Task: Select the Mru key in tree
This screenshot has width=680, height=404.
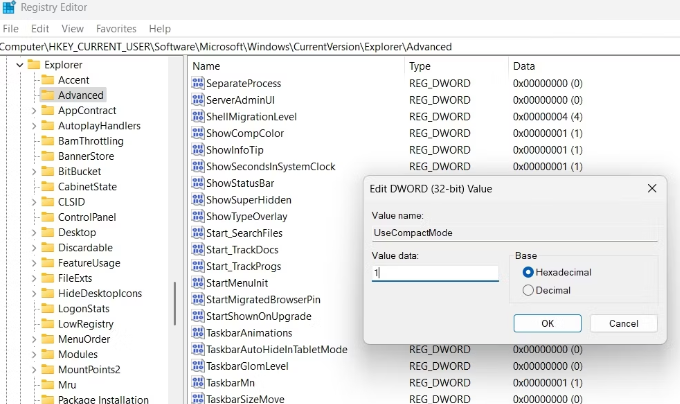Action: tap(67, 385)
